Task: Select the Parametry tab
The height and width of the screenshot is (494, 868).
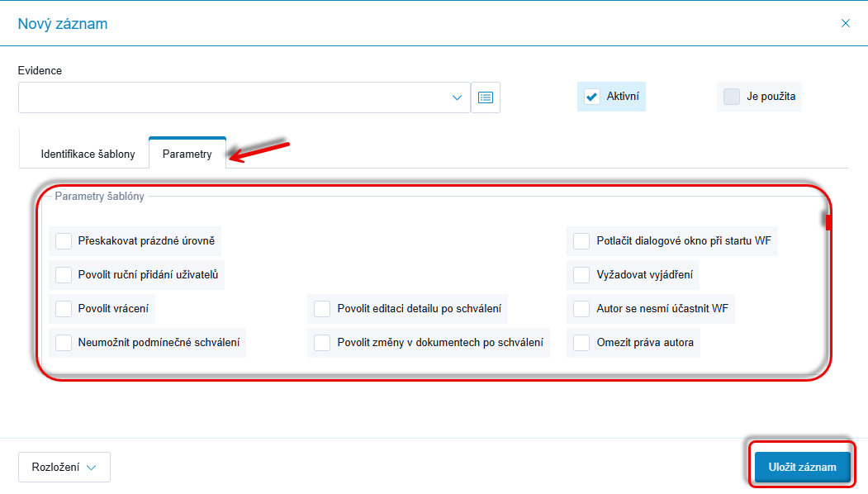Action: 187,154
